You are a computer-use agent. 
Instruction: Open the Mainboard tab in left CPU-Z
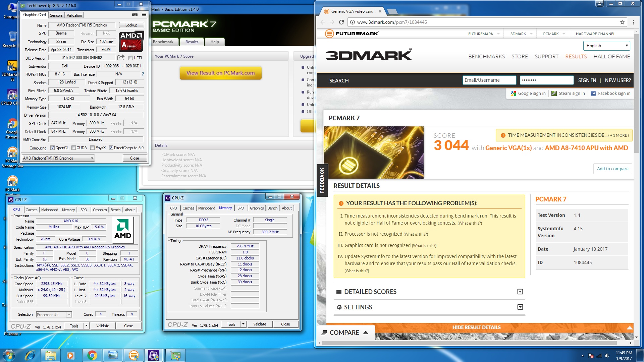(50, 210)
